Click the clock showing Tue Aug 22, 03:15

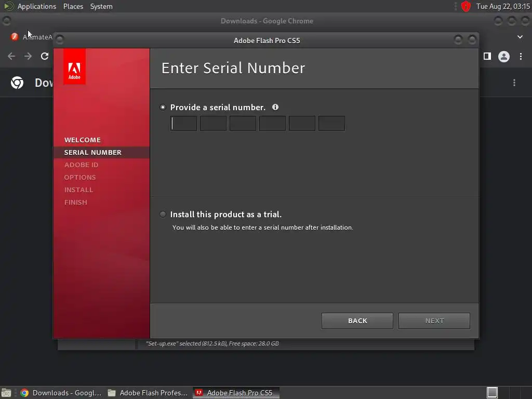503,6
